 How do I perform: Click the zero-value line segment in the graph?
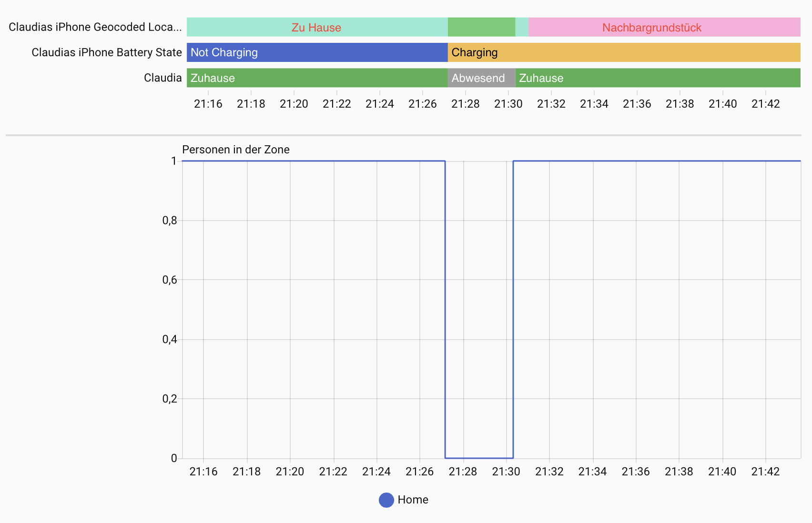pyautogui.click(x=479, y=458)
